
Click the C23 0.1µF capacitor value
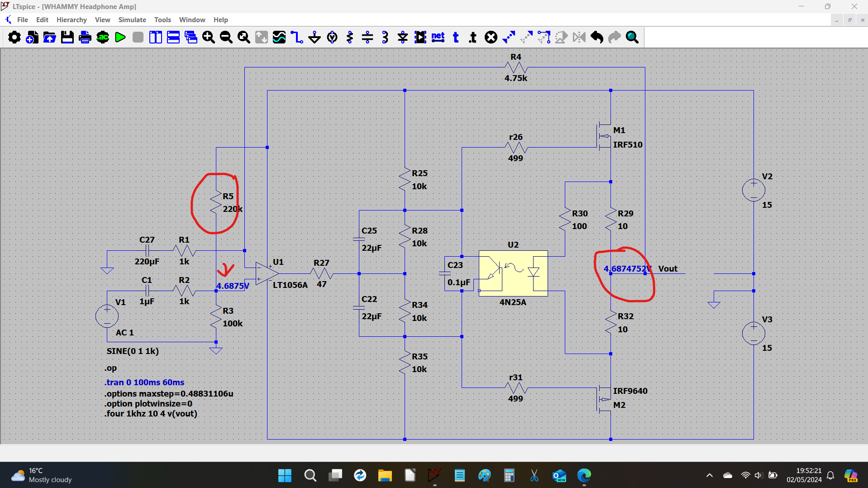pyautogui.click(x=459, y=282)
